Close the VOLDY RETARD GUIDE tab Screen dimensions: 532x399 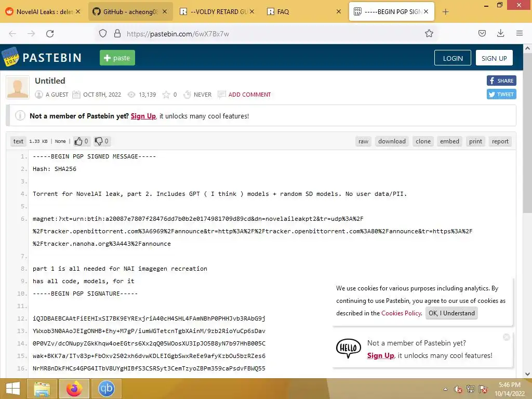click(x=252, y=11)
